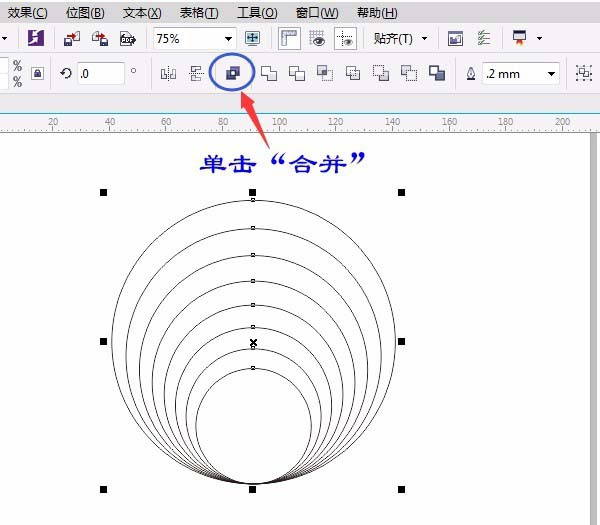Click the Back minus front icon

[x=409, y=73]
